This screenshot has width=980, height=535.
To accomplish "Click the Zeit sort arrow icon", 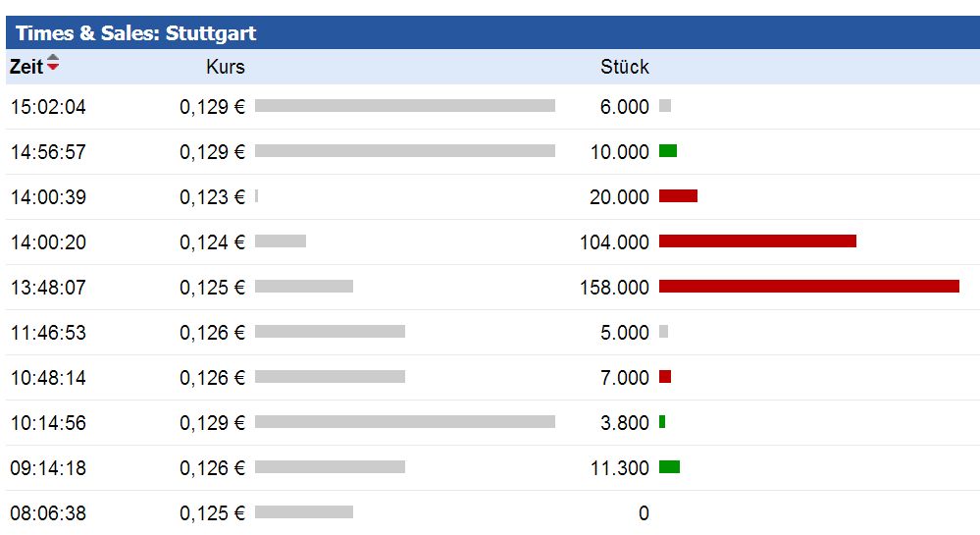I will pyautogui.click(x=53, y=64).
